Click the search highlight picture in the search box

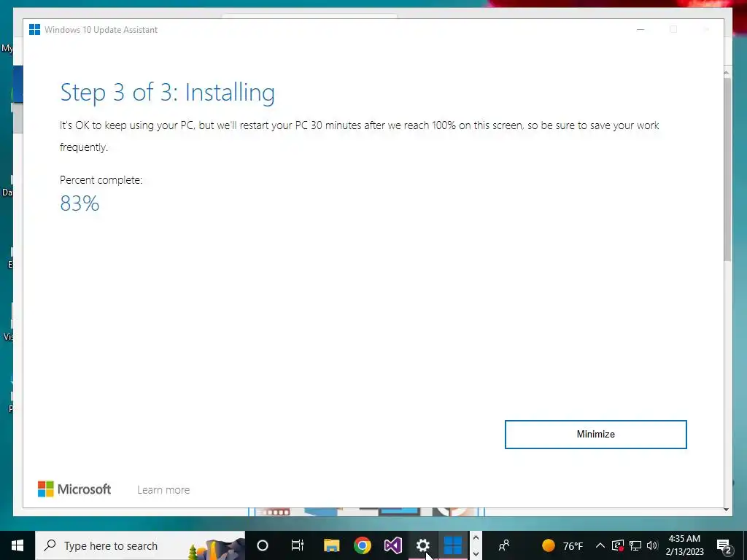pyautogui.click(x=217, y=550)
